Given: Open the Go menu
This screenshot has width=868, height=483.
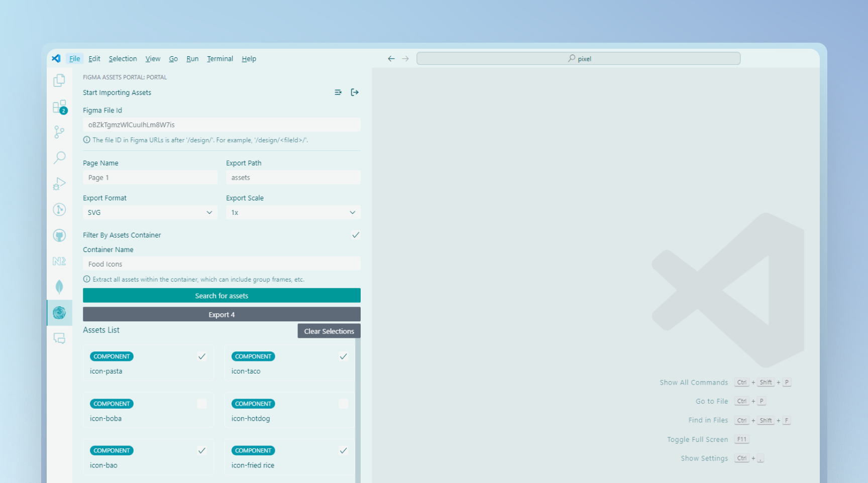Looking at the screenshot, I should [173, 59].
